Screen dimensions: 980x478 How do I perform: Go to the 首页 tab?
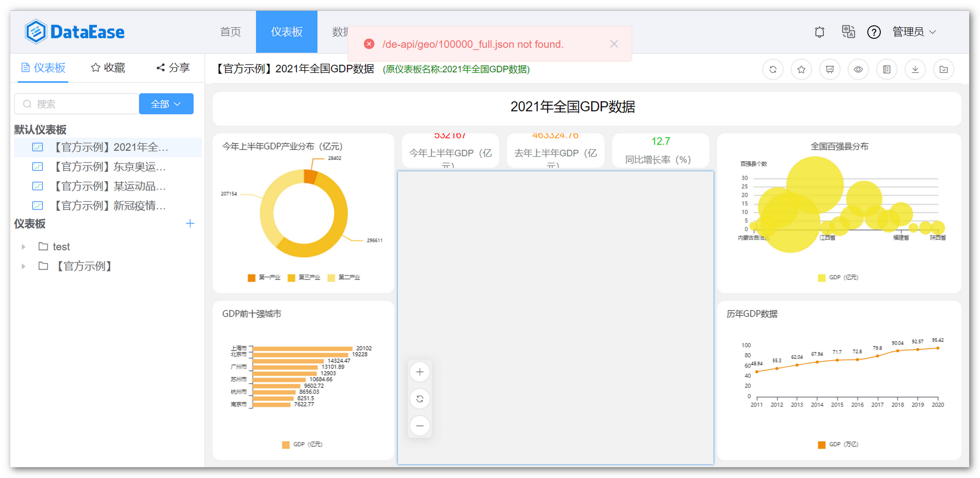click(x=231, y=32)
